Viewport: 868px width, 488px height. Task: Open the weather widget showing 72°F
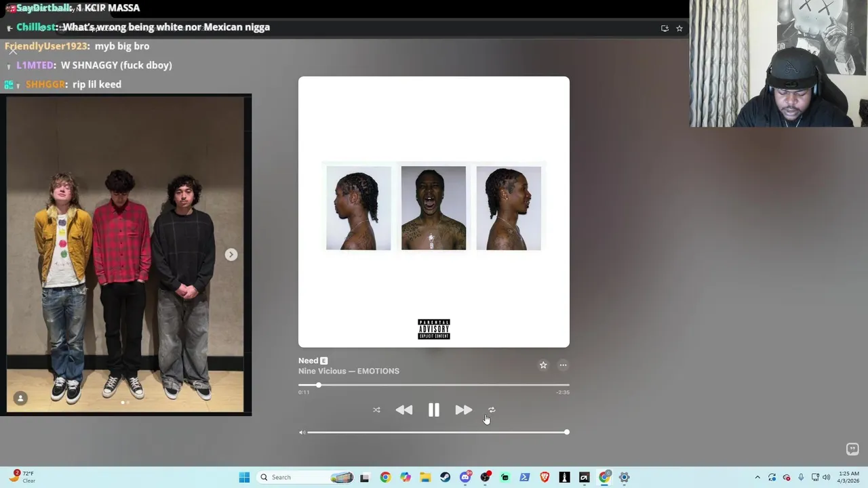coord(23,477)
